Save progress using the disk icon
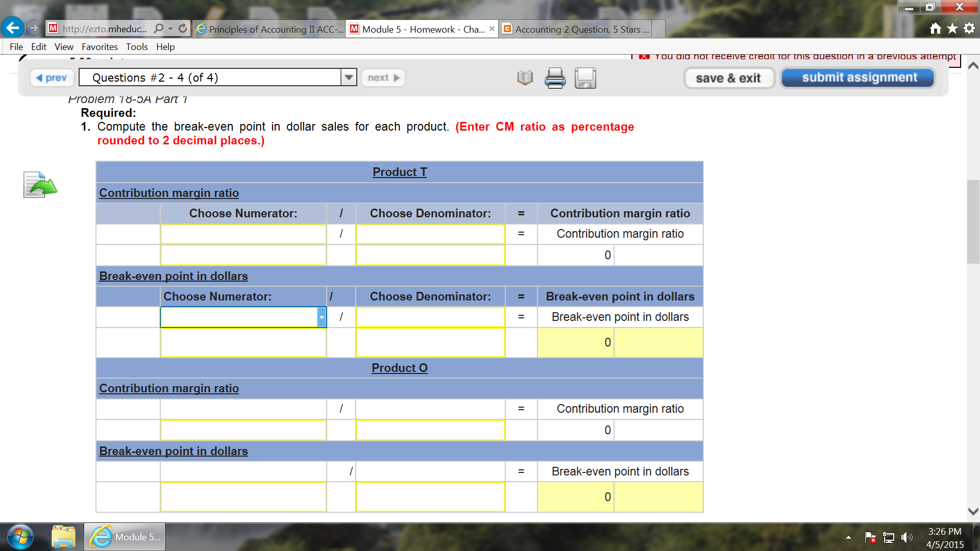Viewport: 980px width, 551px height. [585, 78]
